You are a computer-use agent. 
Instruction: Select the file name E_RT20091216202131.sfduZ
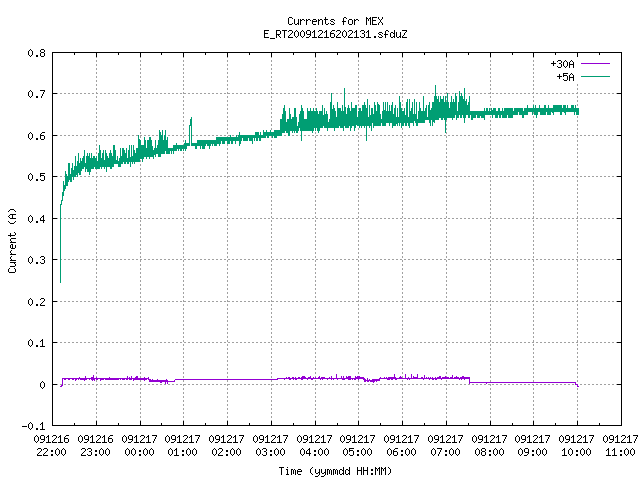coord(335,34)
